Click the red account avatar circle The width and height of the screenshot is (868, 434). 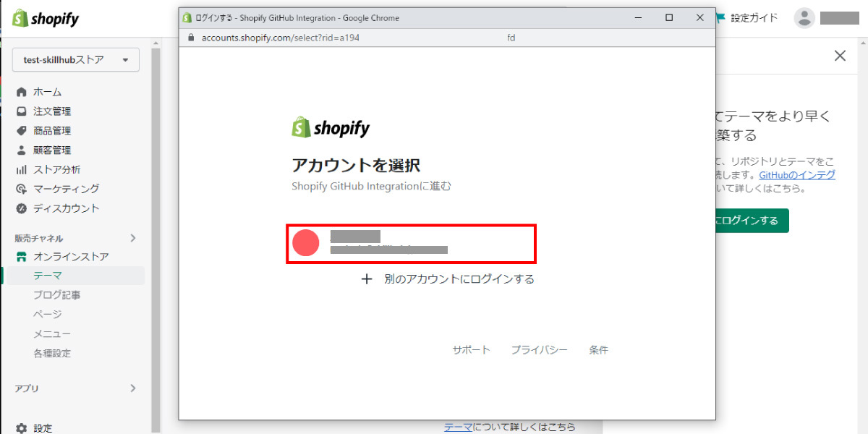pyautogui.click(x=306, y=244)
